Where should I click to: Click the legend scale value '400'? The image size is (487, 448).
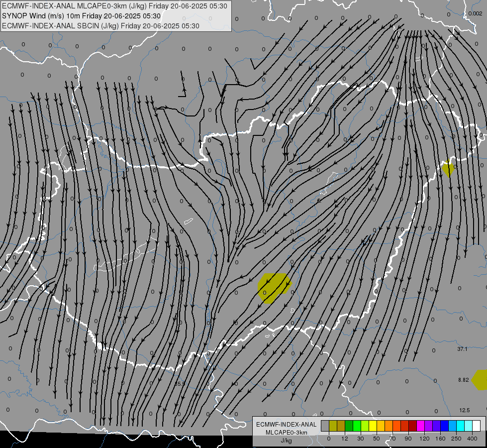click(472, 439)
